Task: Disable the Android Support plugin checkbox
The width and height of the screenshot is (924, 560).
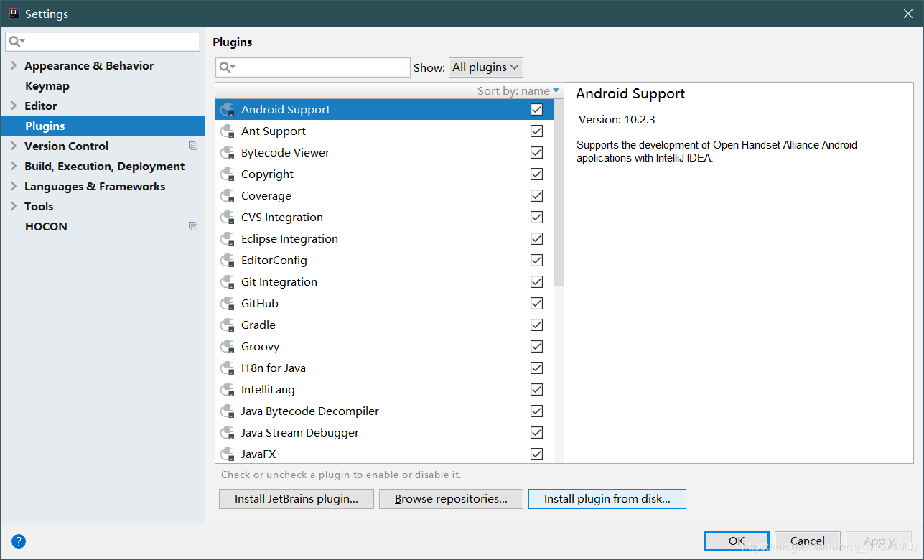Action: [x=536, y=110]
